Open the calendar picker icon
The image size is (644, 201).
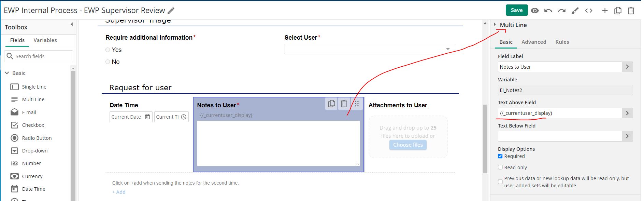pos(147,117)
